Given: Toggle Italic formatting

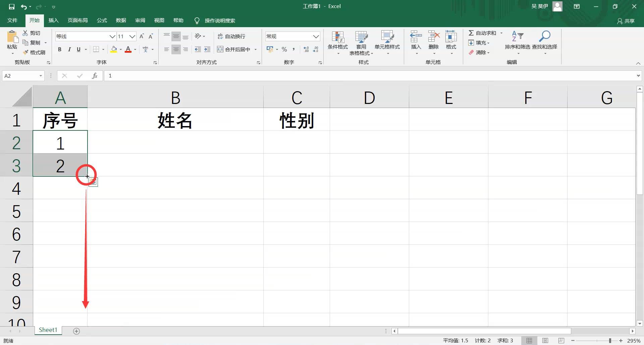Looking at the screenshot, I should click(69, 49).
